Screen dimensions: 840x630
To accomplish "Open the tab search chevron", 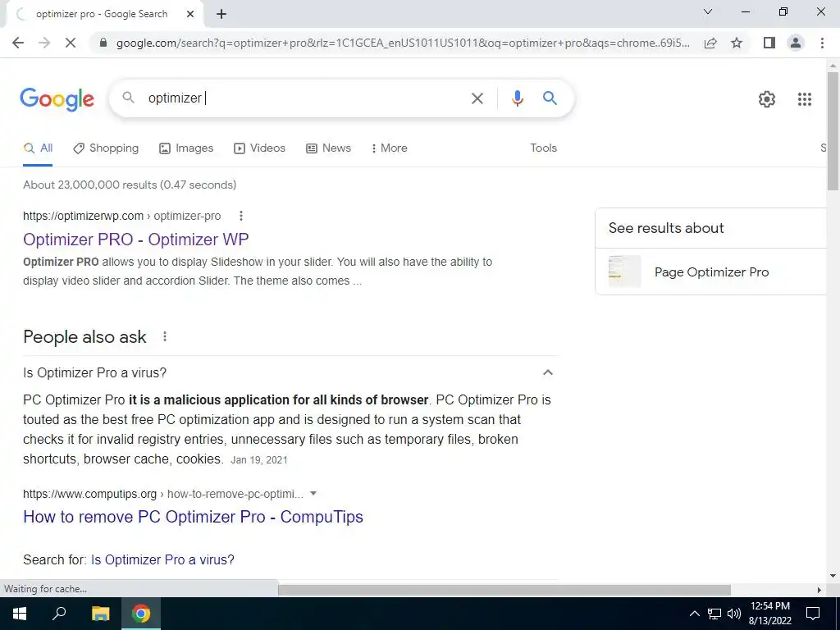I will [708, 11].
